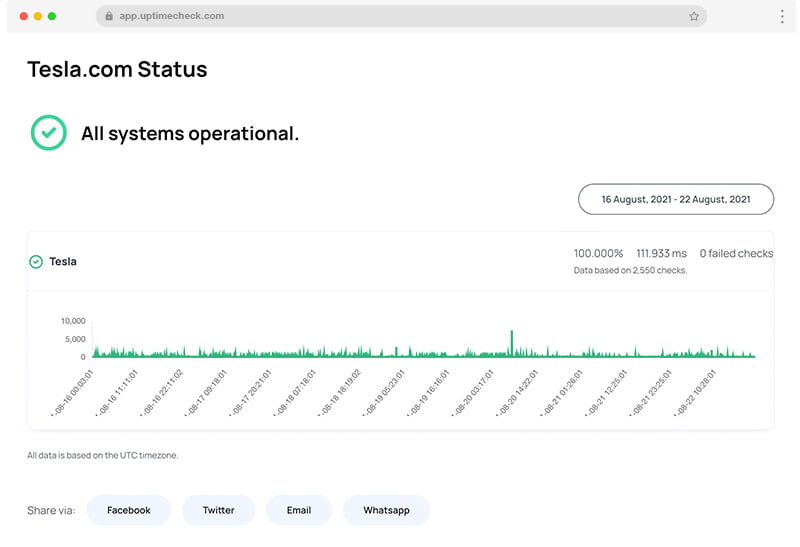The width and height of the screenshot is (800, 547).
Task: Click the 0 failed checks text
Action: coord(736,254)
